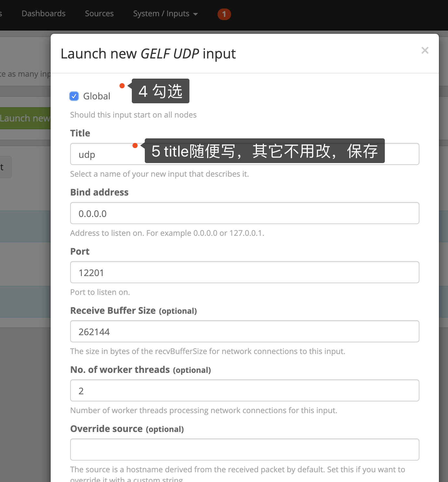Click the Bind address field label
Image resolution: width=448 pixels, height=482 pixels.
click(99, 192)
